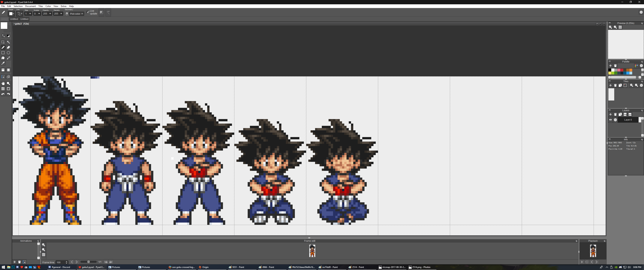The image size is (644, 270).
Task: Open the Secondary Pick color dropdown
Action: pyautogui.click(x=77, y=14)
